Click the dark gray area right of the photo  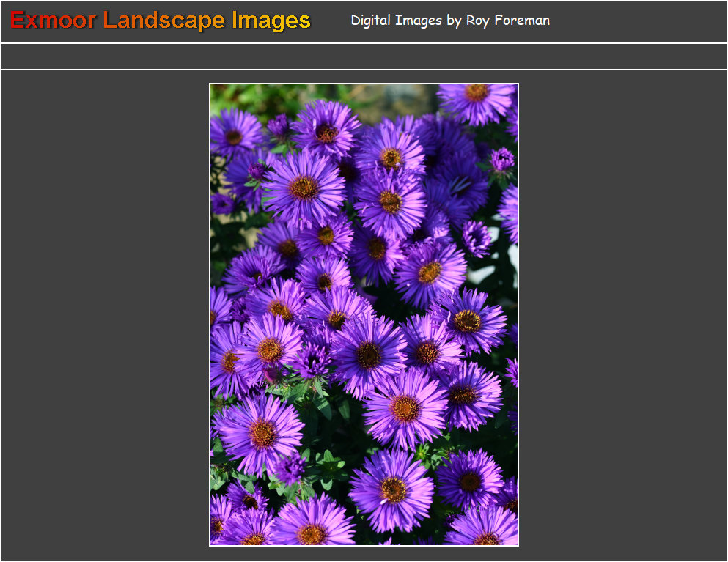(x=623, y=315)
